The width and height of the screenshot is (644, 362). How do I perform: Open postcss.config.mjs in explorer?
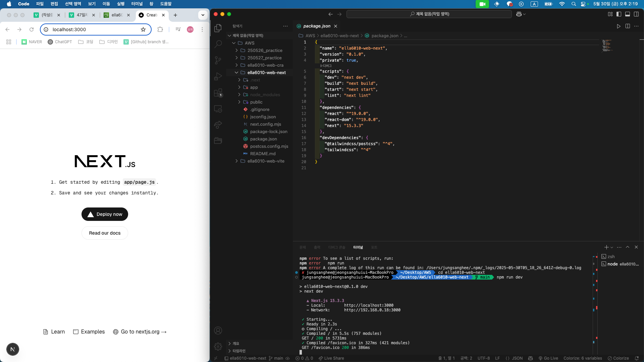coord(269,146)
